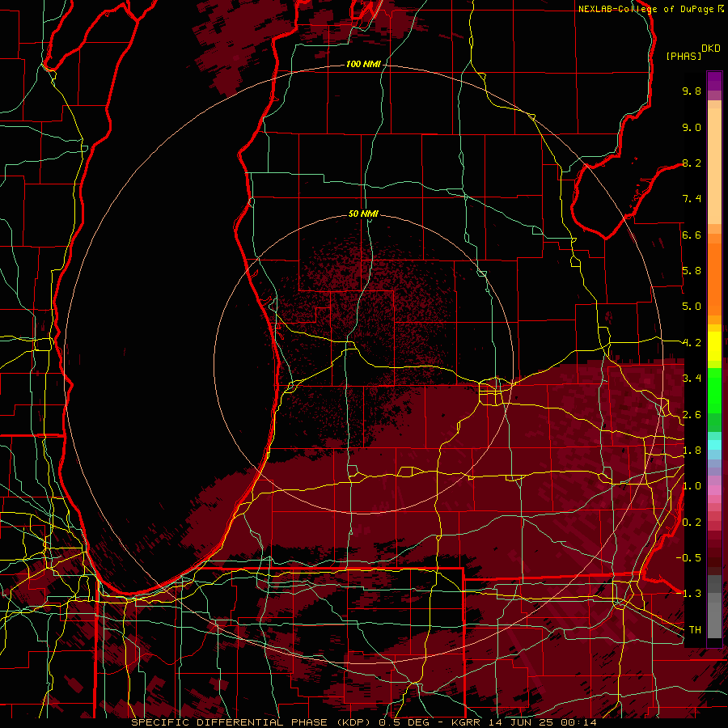This screenshot has width=728, height=728.
Task: Click the 8.2 value on the color scale
Action: coord(692,163)
